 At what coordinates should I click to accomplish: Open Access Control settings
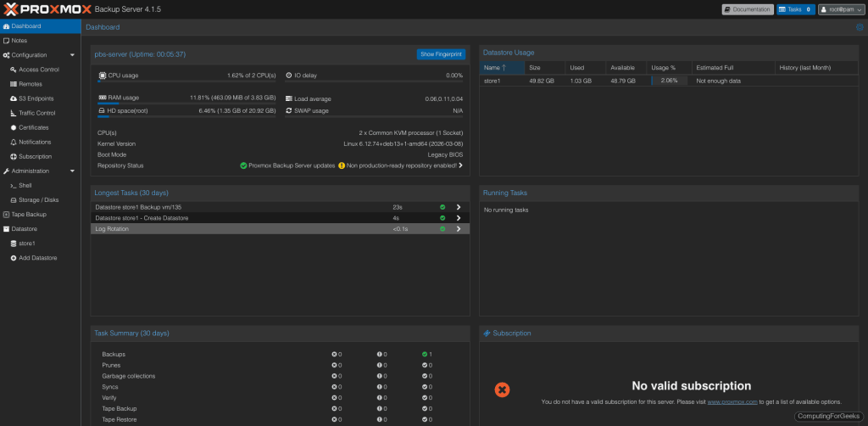tap(41, 70)
